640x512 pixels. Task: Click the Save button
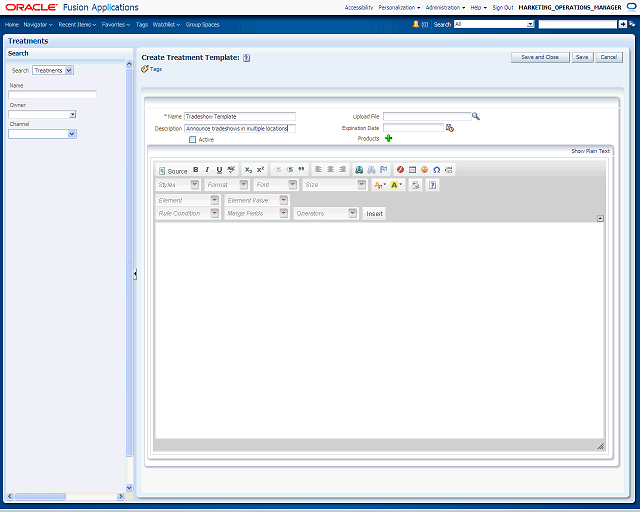coord(582,57)
